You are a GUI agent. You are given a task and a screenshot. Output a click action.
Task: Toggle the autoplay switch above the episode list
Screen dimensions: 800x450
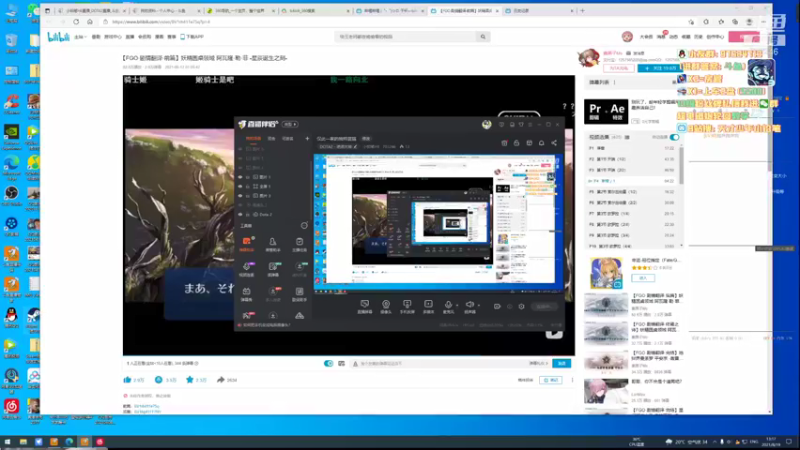tap(674, 137)
